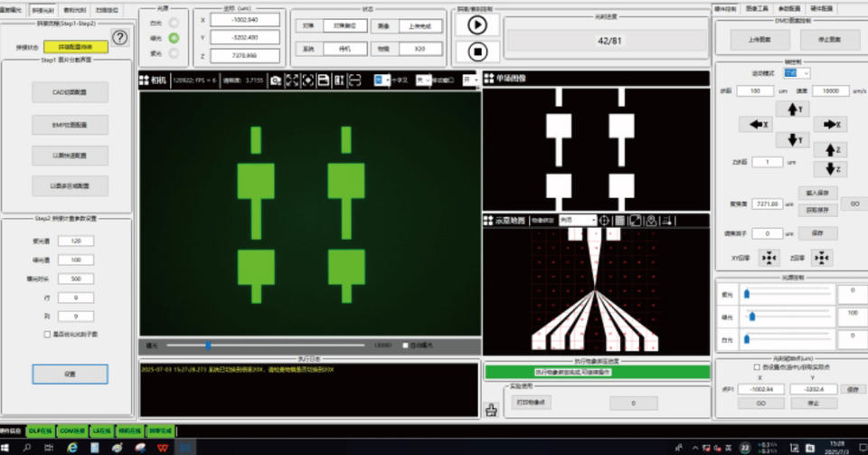Click the camera snapshot icon in camera toolbar
The width and height of the screenshot is (868, 455).
pos(276,81)
